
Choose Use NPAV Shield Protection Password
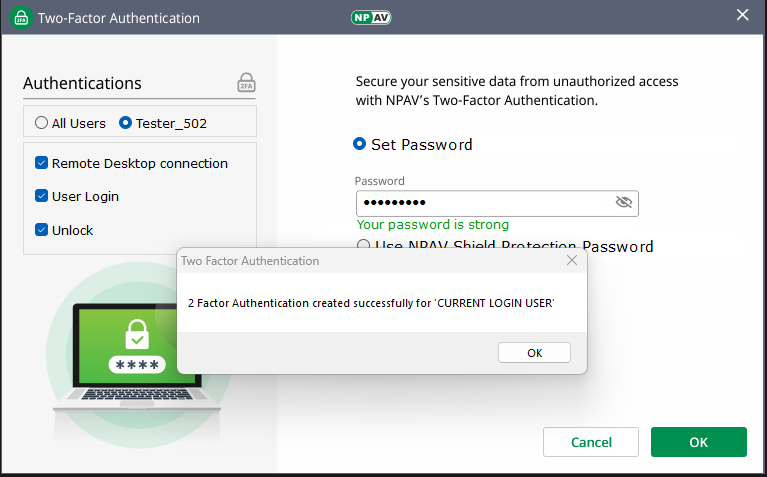(364, 245)
